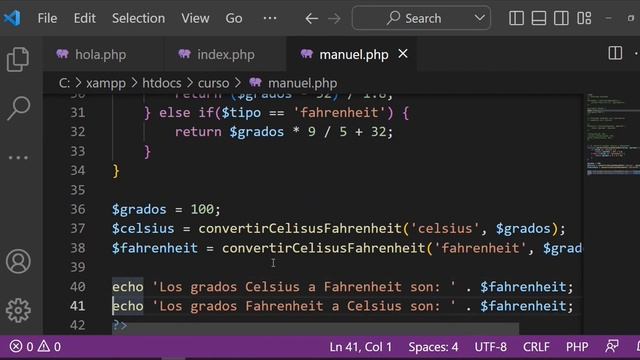Click Ln 41, Col 1 in status bar
Image resolution: width=640 pixels, height=360 pixels.
pyautogui.click(x=360, y=347)
